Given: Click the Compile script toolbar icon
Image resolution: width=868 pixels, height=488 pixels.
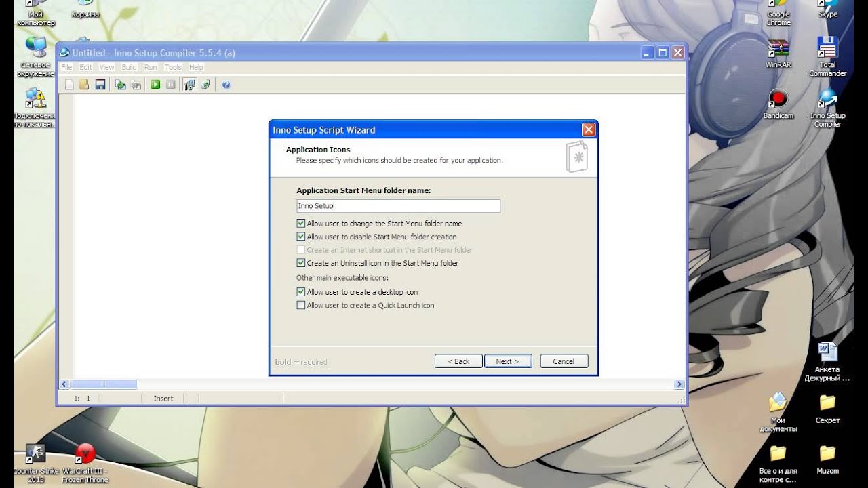Looking at the screenshot, I should tap(121, 85).
